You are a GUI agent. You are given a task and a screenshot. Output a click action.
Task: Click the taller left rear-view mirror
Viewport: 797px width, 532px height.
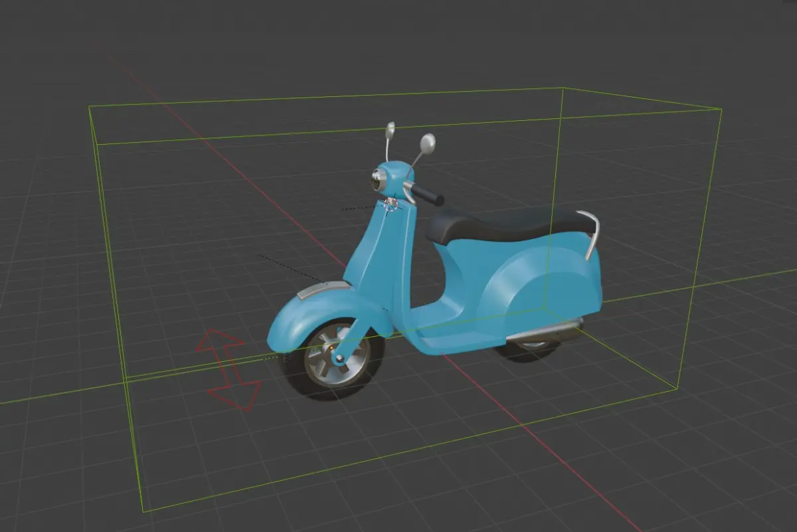390,130
